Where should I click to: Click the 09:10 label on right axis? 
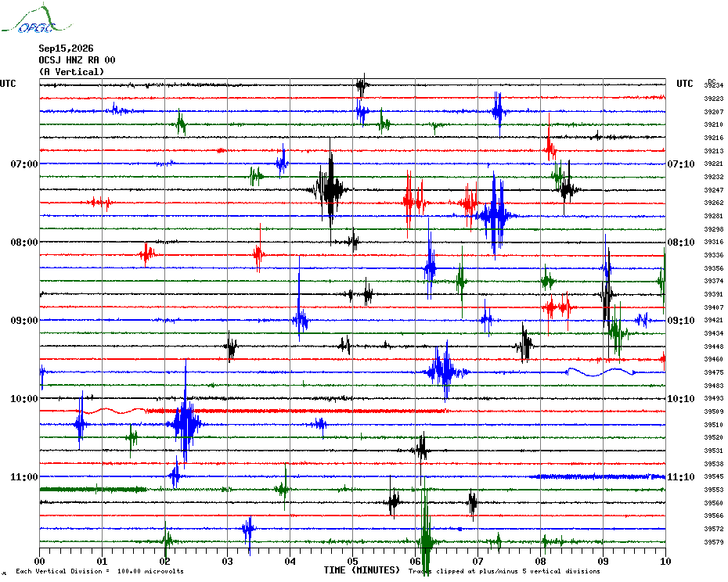click(681, 320)
